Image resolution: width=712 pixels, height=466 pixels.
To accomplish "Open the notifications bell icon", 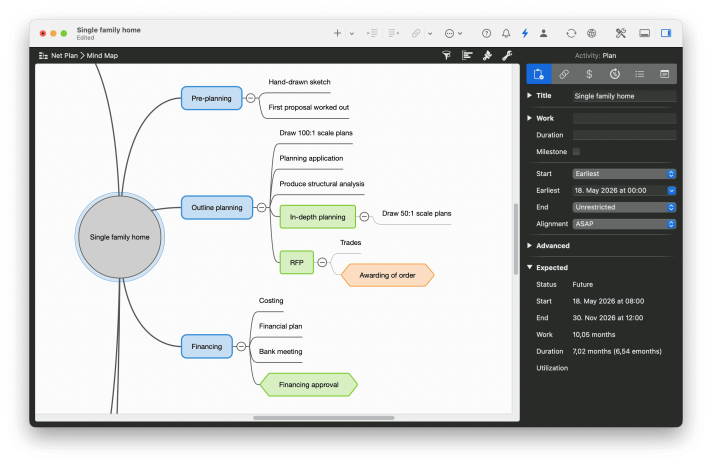I will pyautogui.click(x=506, y=33).
